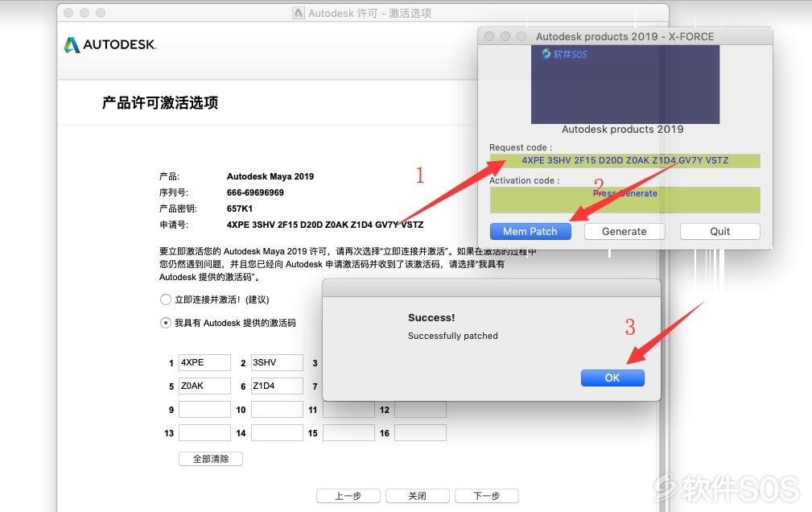Click the 产品许可激活选项 heading
The image size is (812, 512).
160,102
